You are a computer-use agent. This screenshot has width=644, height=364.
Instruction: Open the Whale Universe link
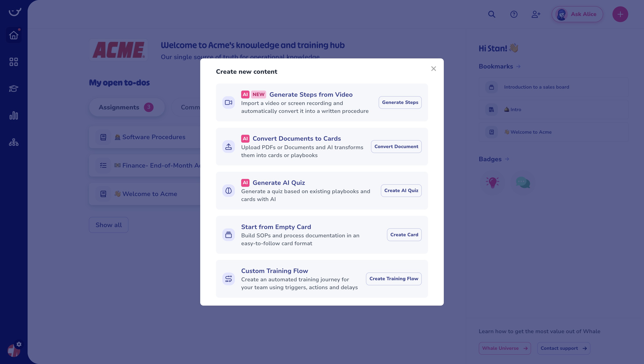tap(505, 348)
